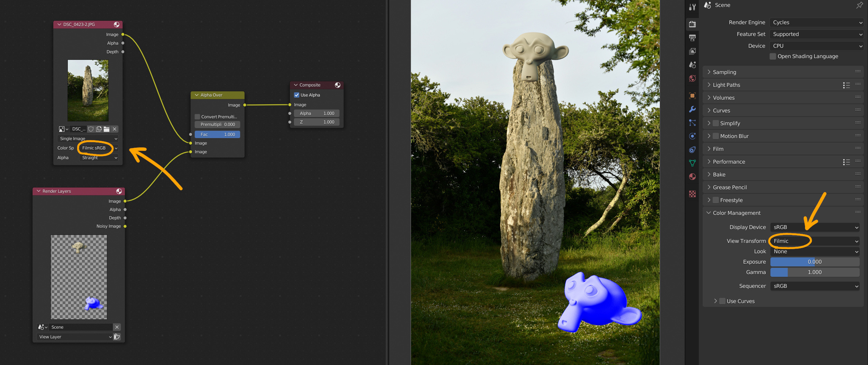Image resolution: width=868 pixels, height=365 pixels.
Task: Open the Look None dropdown
Action: tap(815, 252)
